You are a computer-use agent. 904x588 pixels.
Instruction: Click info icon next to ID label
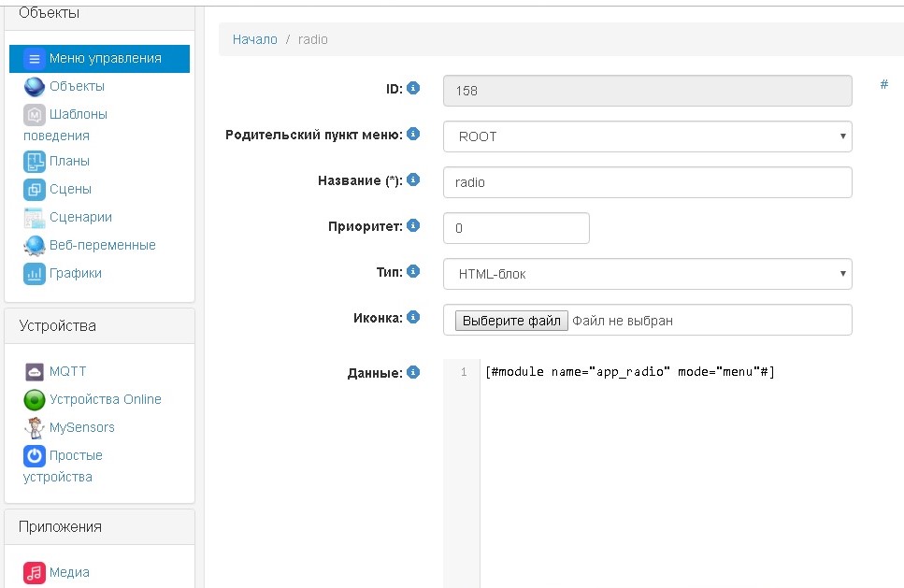[413, 88]
